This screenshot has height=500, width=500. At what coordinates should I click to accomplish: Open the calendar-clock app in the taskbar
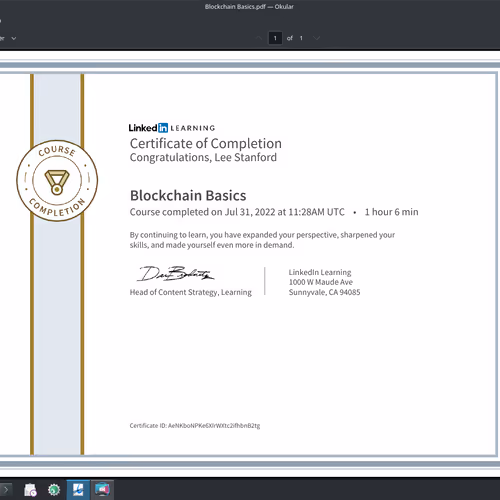tap(30, 490)
